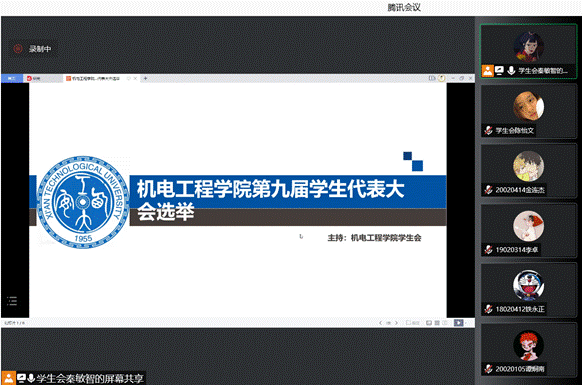Screen dimensions: 582x385
Task: Open the slide outline list icon in presentation
Action: (x=12, y=301)
